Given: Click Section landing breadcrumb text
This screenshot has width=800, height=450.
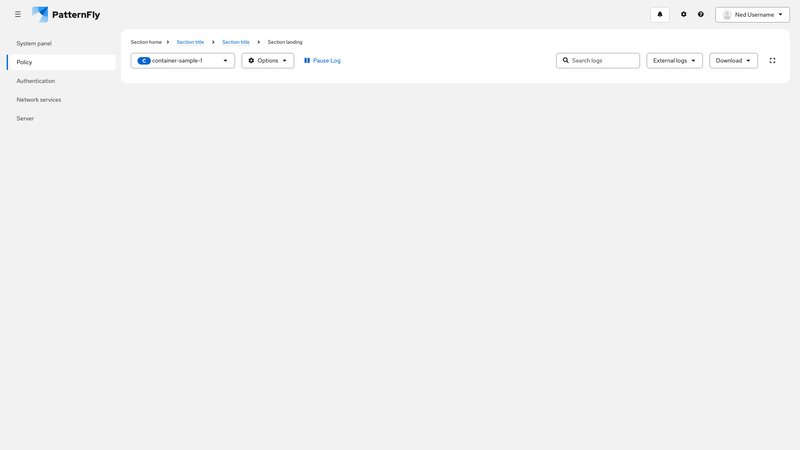Looking at the screenshot, I should pyautogui.click(x=285, y=42).
